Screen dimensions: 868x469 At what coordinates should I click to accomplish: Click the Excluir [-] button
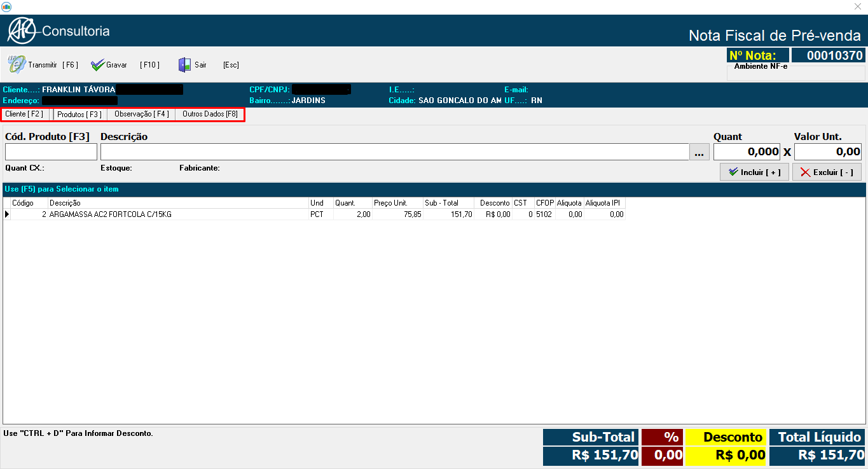(827, 172)
